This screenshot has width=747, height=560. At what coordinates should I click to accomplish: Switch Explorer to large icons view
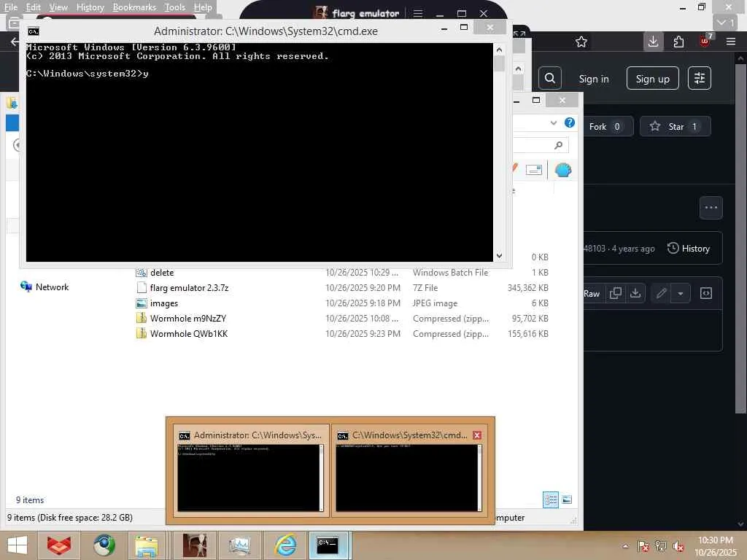566,499
